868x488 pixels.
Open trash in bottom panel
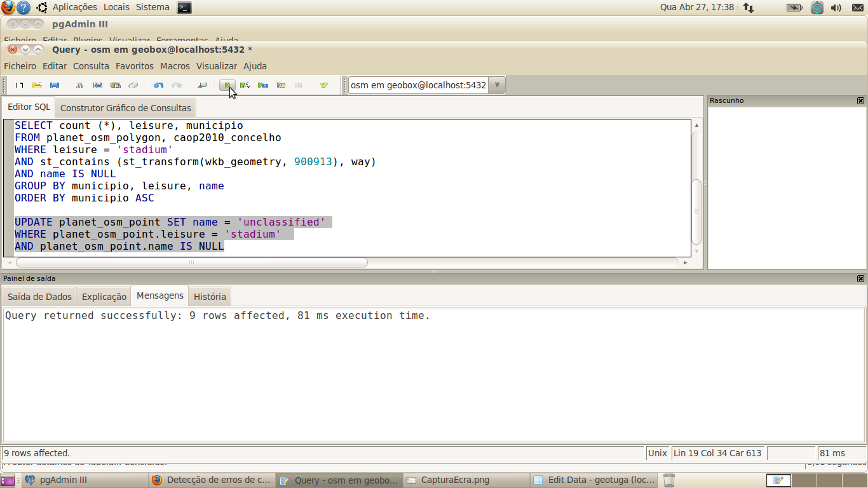coord(668,480)
